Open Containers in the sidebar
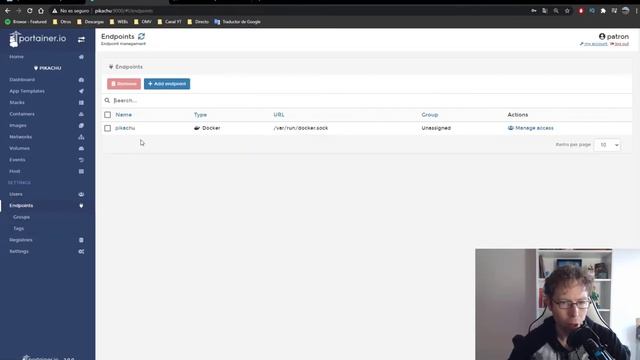The image size is (640, 360). [22, 114]
